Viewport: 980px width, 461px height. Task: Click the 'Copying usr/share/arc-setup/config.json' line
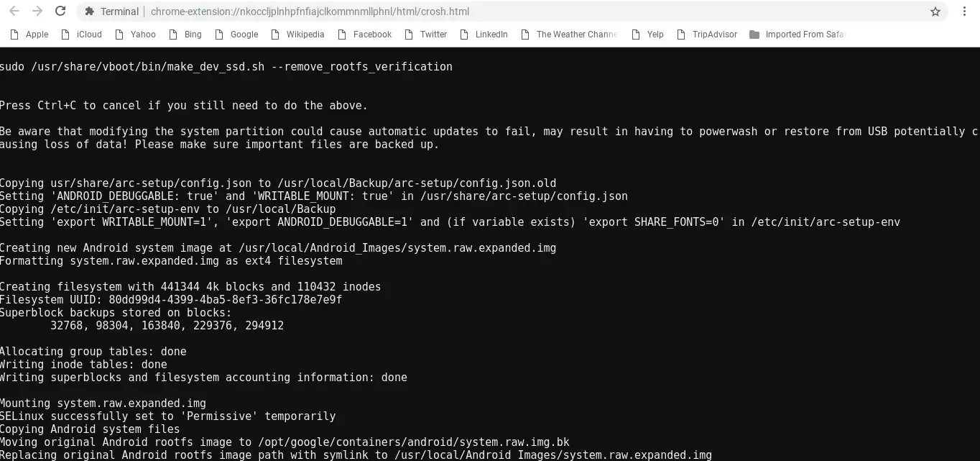278,183
